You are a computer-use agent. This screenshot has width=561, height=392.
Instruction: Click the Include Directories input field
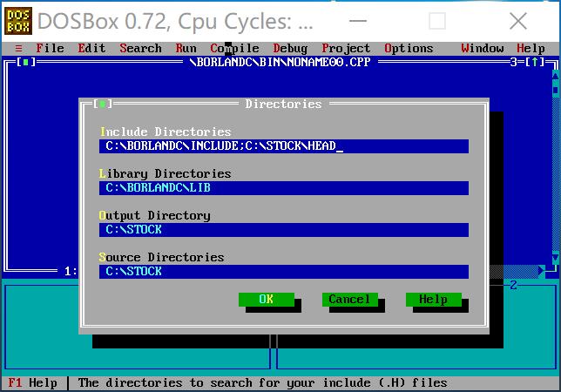pos(284,146)
